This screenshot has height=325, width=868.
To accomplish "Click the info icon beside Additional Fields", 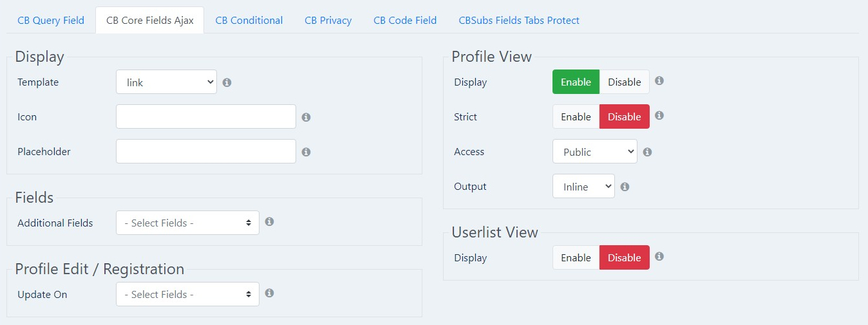I will point(270,221).
